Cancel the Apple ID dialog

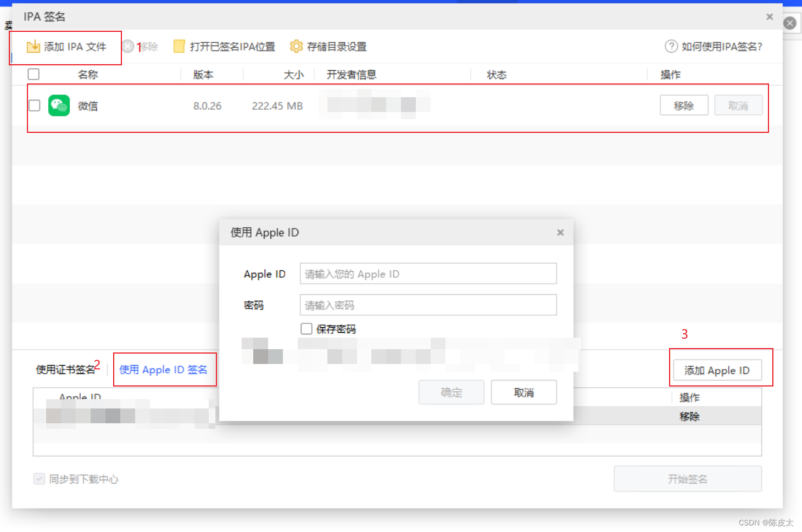tap(524, 392)
